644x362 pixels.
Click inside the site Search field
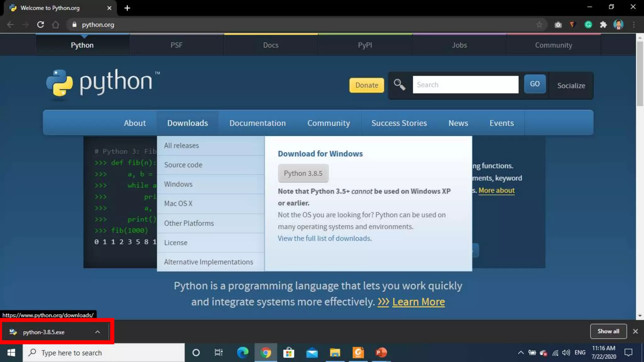click(465, 85)
